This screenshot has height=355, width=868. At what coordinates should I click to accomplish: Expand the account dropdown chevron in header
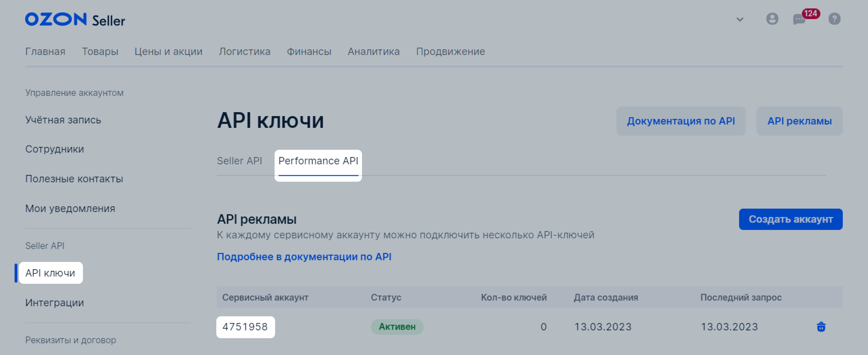pos(740,19)
